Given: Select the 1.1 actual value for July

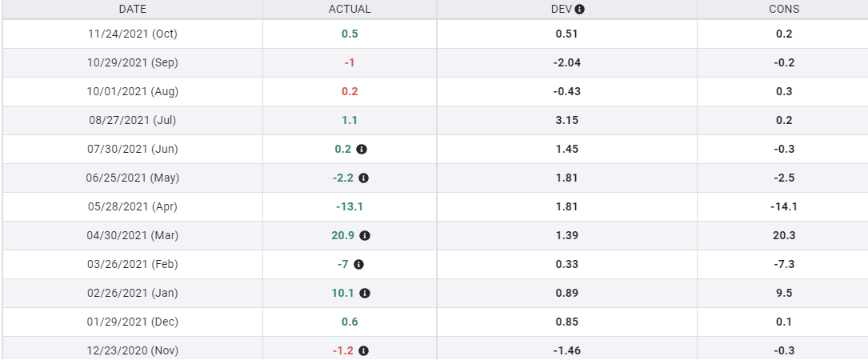Looking at the screenshot, I should 350,120.
